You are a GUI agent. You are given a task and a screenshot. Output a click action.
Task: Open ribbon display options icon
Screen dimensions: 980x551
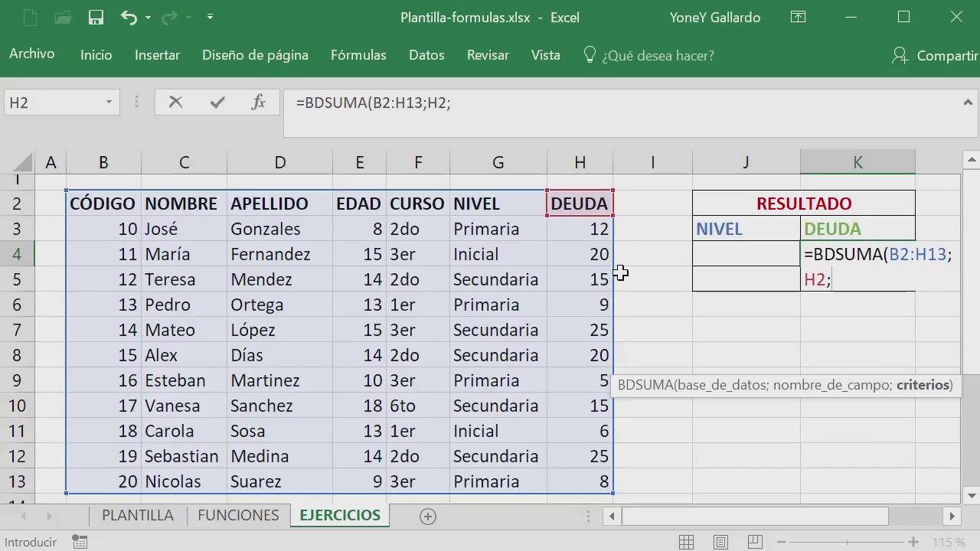pos(798,17)
